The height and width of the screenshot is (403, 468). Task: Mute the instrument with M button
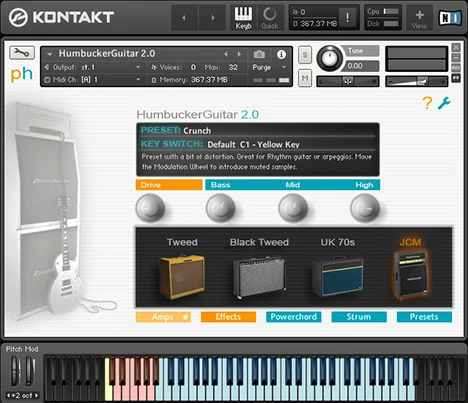(305, 78)
